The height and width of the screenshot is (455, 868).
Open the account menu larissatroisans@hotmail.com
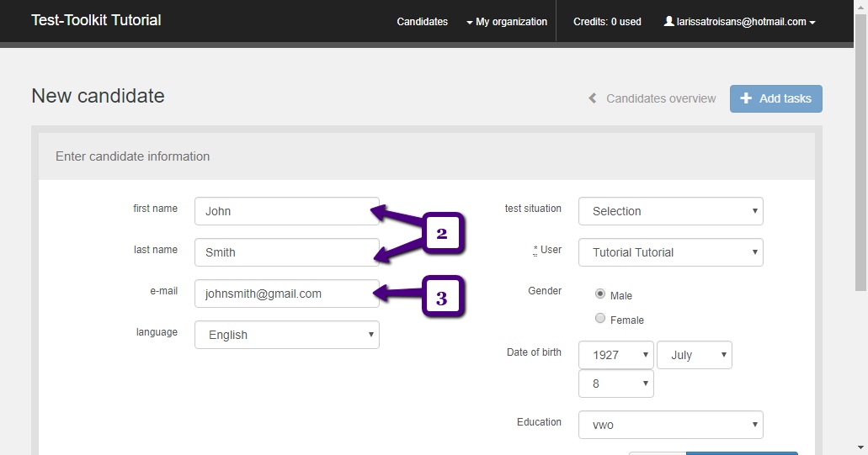pyautogui.click(x=739, y=22)
